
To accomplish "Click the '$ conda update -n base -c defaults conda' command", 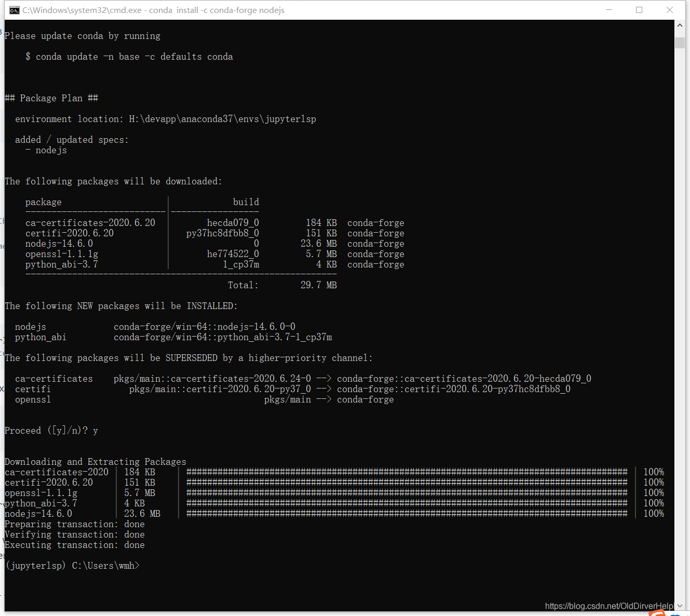I will click(129, 57).
